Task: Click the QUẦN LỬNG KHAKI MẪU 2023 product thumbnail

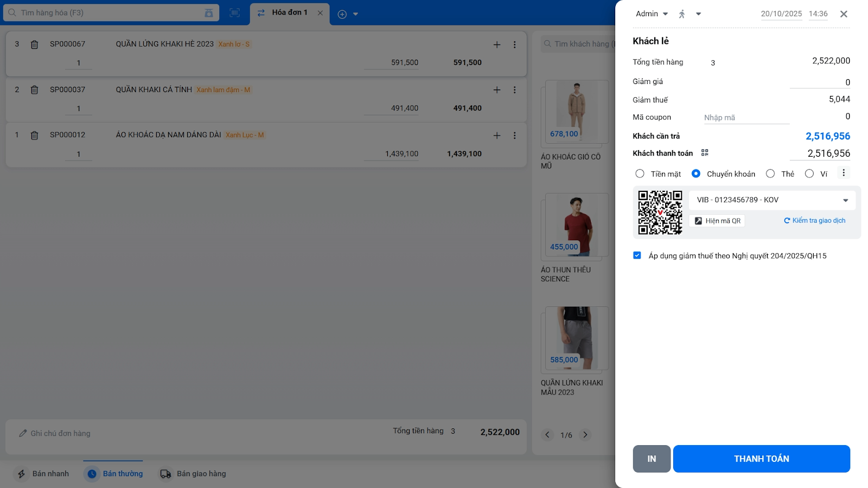Action: pyautogui.click(x=577, y=338)
